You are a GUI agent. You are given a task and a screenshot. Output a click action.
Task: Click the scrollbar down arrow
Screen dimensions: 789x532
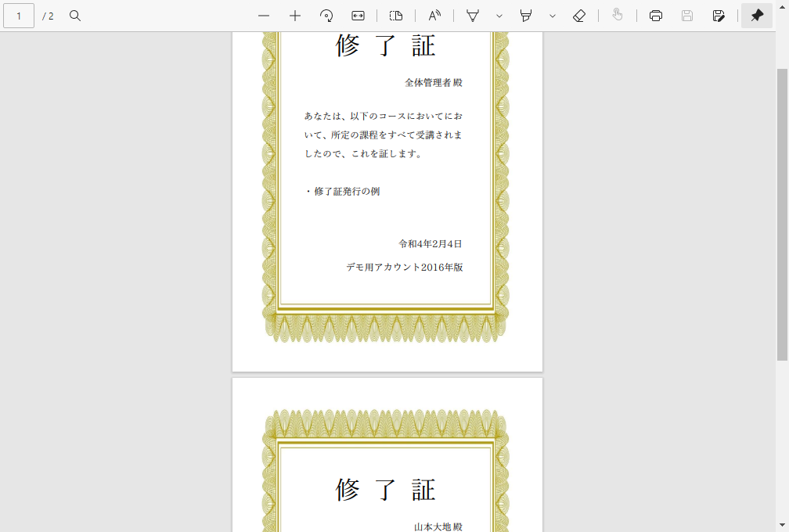782,525
